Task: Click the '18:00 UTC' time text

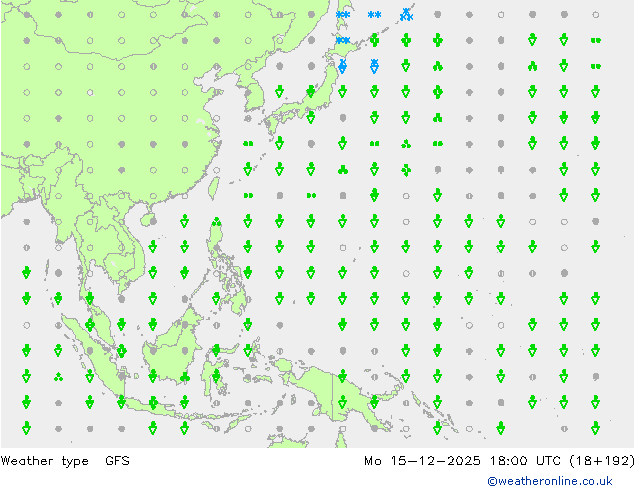Action: click(x=525, y=461)
